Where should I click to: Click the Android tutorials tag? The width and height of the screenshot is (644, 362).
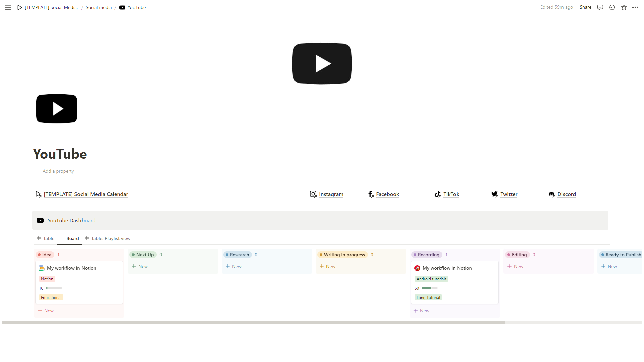[x=431, y=279]
